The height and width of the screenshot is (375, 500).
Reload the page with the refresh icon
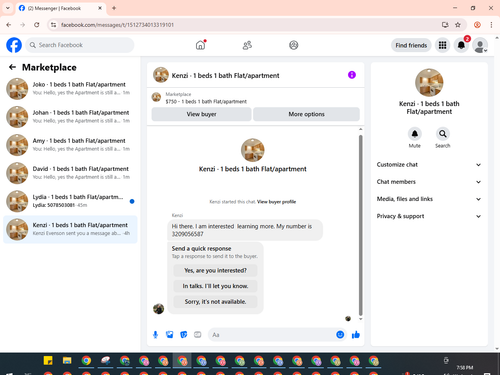point(37,25)
